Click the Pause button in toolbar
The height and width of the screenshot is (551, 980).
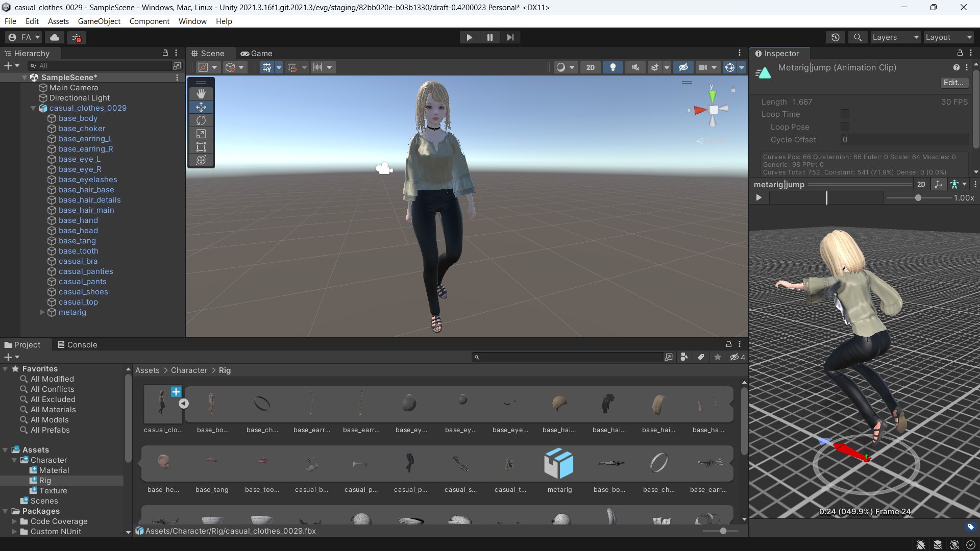click(x=490, y=37)
